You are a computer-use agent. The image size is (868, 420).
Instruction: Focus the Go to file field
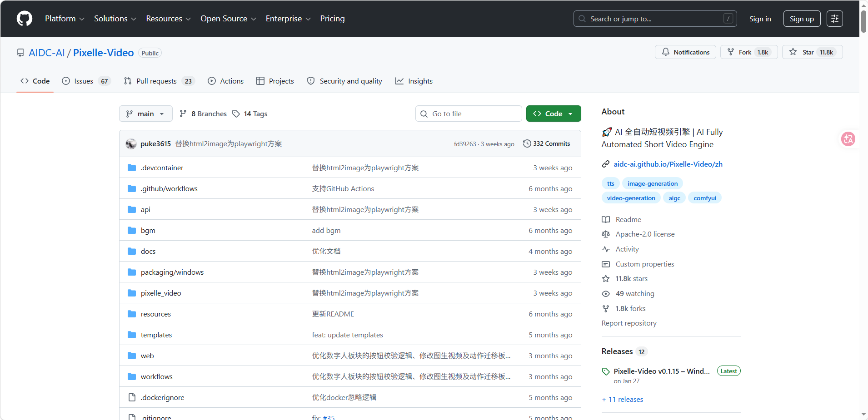[469, 114]
